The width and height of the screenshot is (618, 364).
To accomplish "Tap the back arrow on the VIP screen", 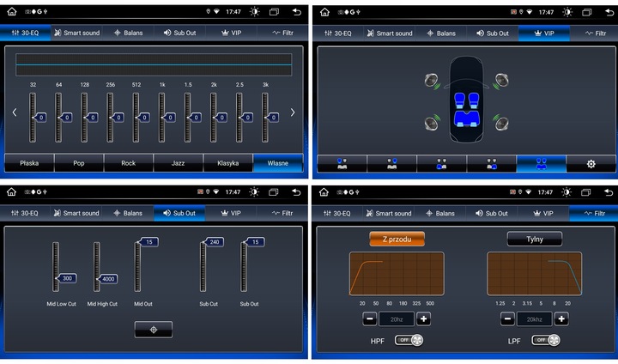I will click(x=609, y=12).
